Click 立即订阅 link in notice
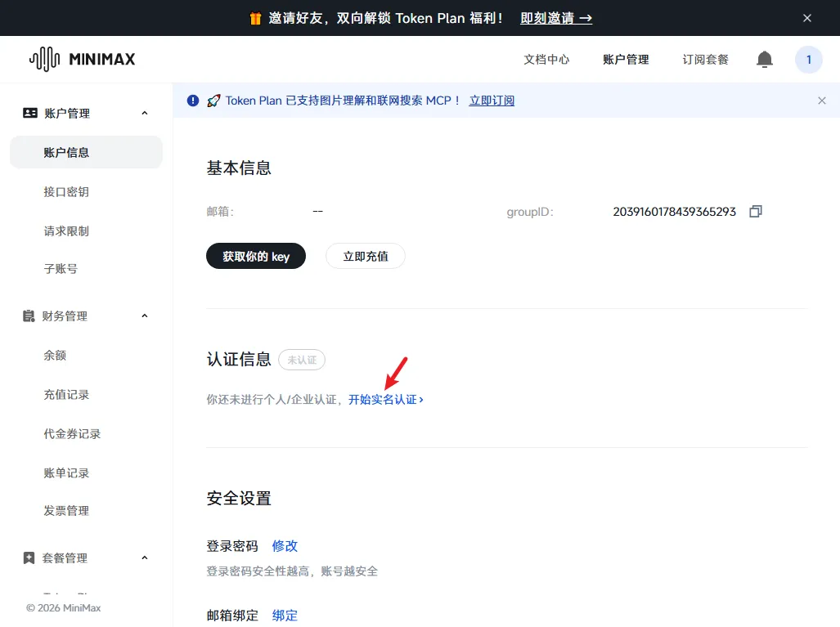This screenshot has width=840, height=627. (x=492, y=101)
